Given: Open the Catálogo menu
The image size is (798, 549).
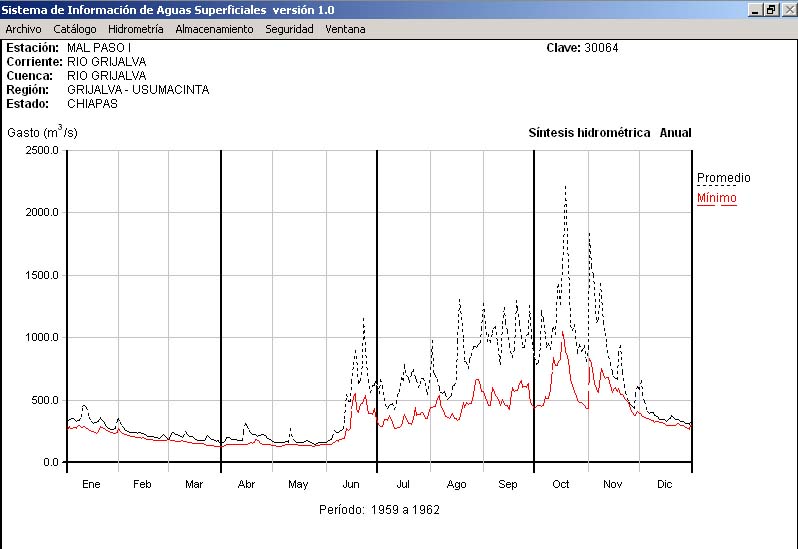Looking at the screenshot, I should 75,29.
